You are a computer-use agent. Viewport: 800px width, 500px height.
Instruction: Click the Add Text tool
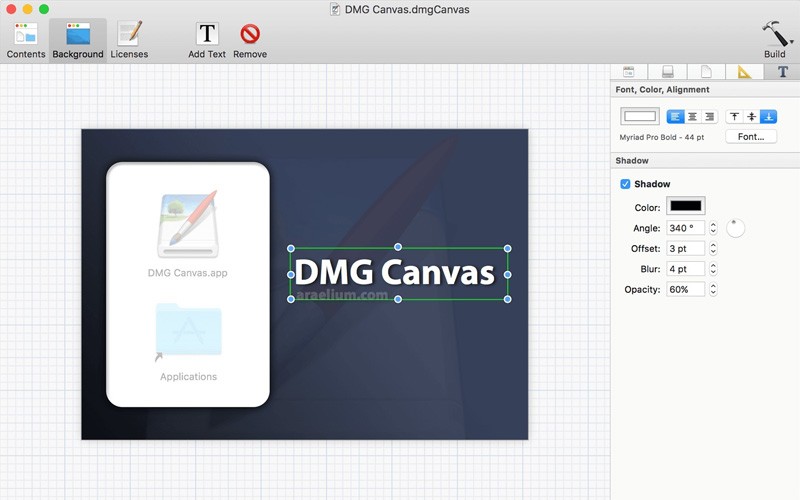207,41
